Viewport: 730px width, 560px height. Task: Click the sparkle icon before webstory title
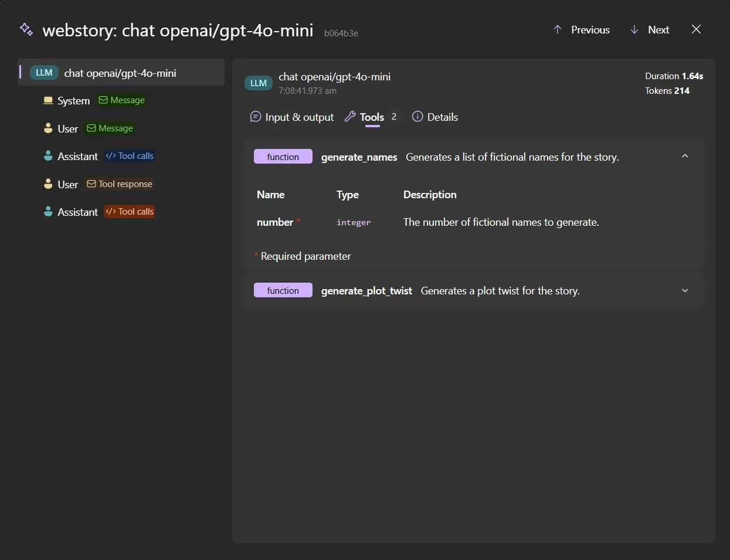coord(26,29)
